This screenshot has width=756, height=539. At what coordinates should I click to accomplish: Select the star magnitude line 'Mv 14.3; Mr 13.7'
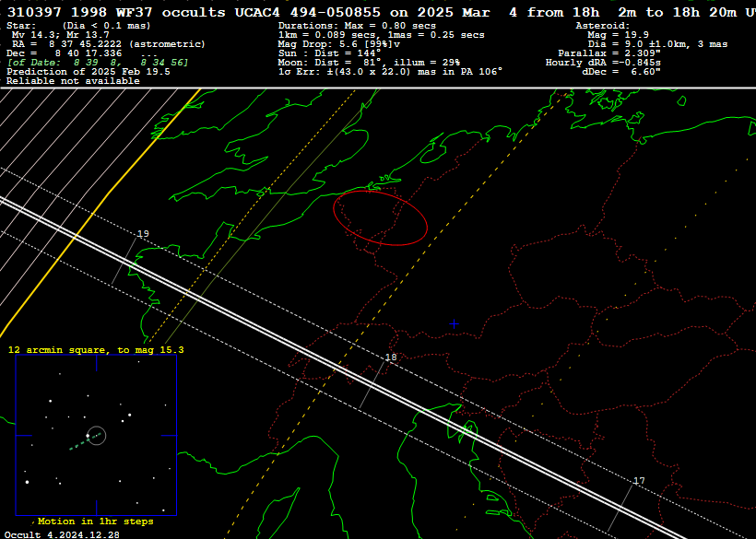pos(60,35)
